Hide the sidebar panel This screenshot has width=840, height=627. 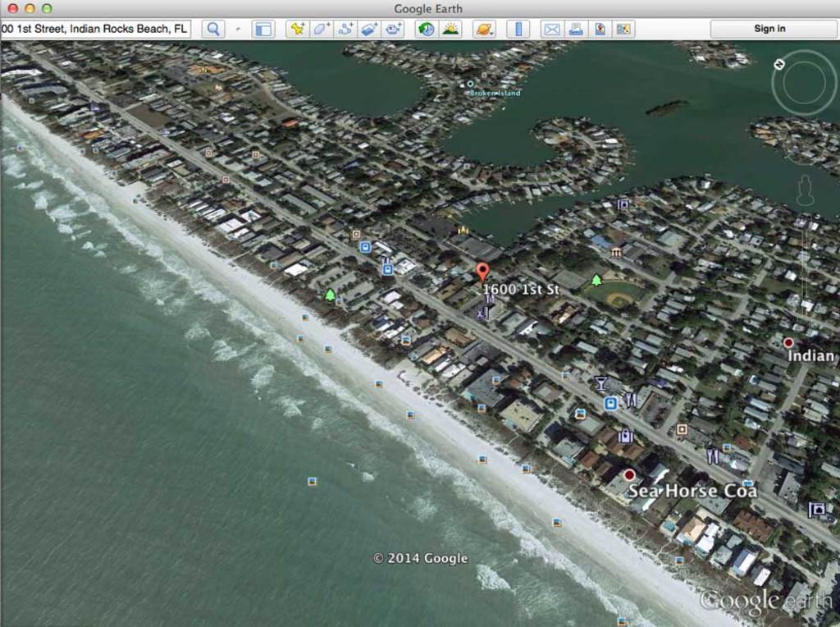pyautogui.click(x=263, y=27)
